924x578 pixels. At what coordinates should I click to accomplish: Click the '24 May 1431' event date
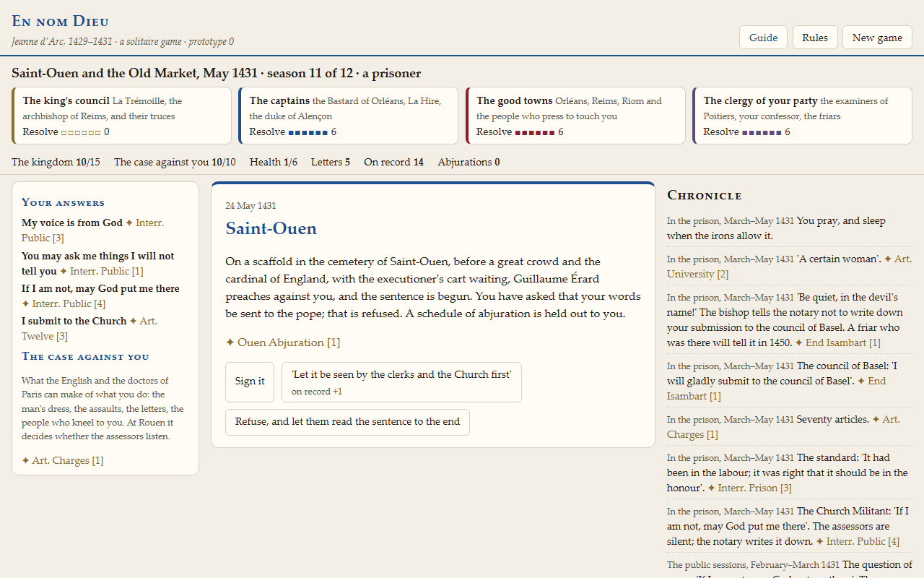click(250, 206)
